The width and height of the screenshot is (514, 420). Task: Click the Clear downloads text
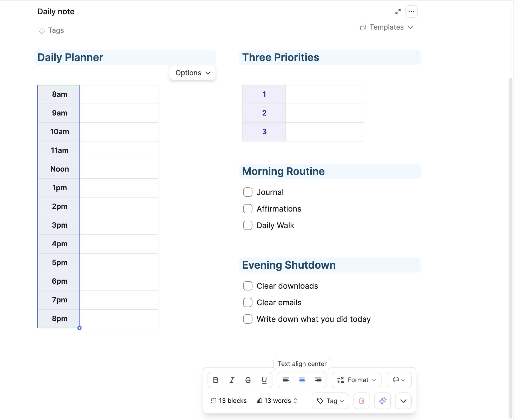[x=287, y=286]
